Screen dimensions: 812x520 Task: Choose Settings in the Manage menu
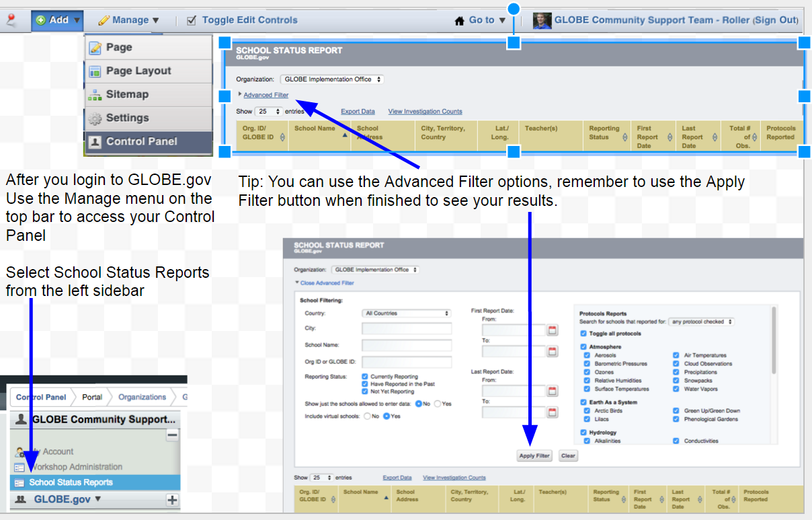click(148, 118)
